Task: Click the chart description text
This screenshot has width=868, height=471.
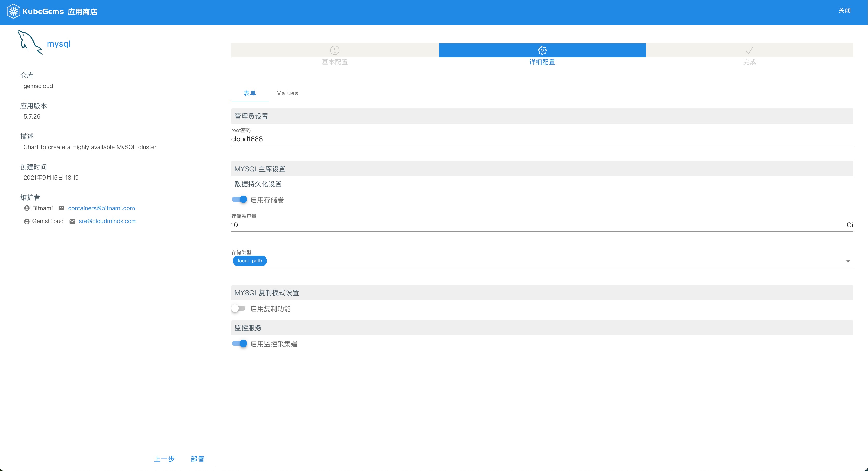Action: pyautogui.click(x=90, y=147)
